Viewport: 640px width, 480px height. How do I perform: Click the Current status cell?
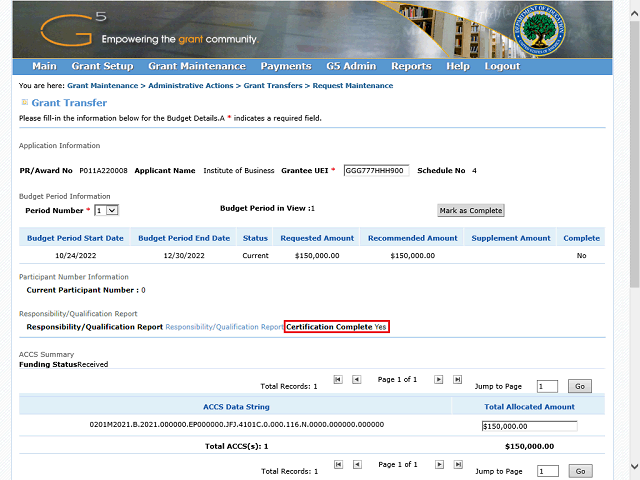point(256,256)
